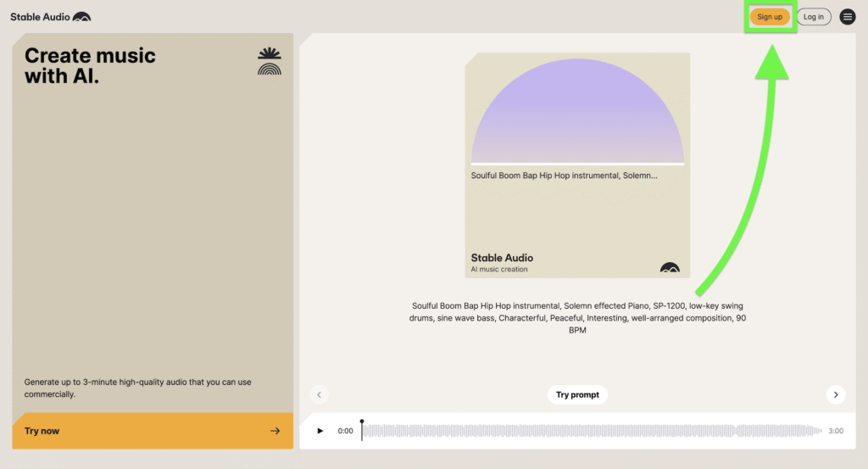868x469 pixels.
Task: Click the 0:00 elapsed time label
Action: (345, 431)
